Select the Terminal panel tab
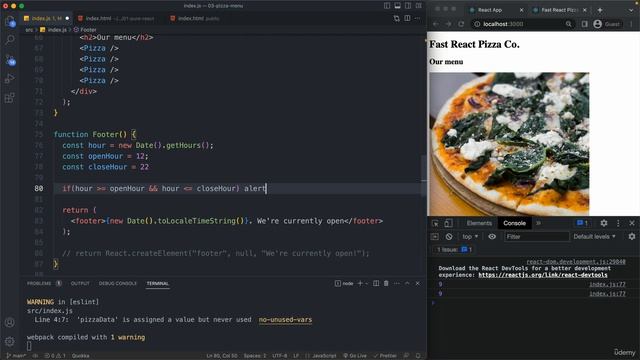Screen dimensions: 640x360 tap(158, 283)
